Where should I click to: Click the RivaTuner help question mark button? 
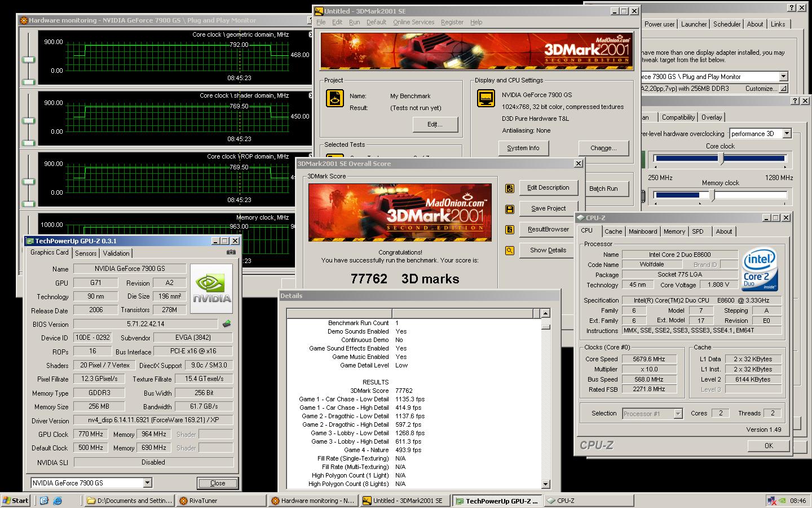pos(792,8)
